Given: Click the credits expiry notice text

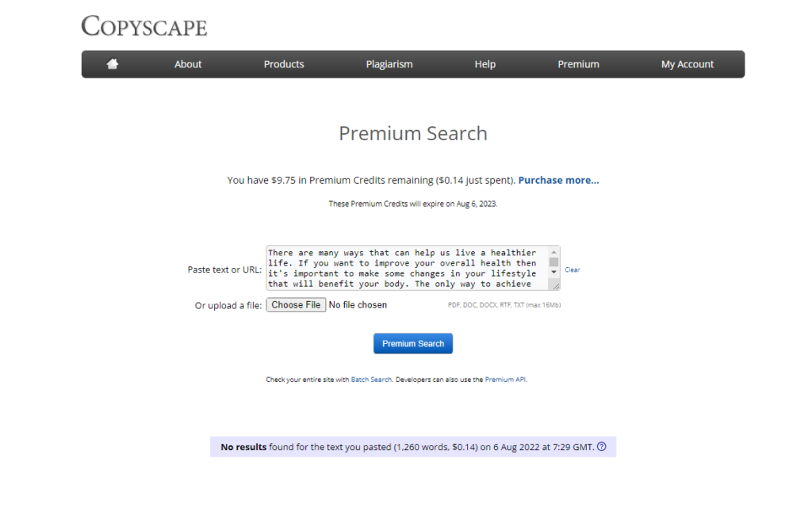Looking at the screenshot, I should tap(412, 204).
